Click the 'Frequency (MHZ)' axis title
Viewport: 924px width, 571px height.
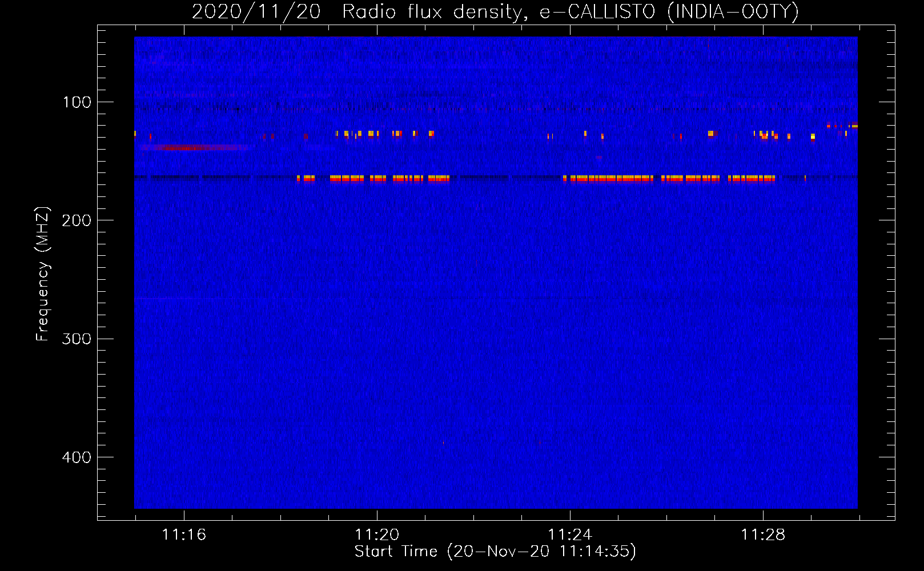43,274
